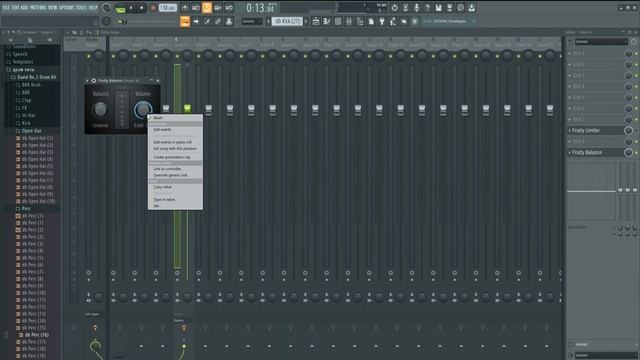640x360 pixels.
Task: Select Fruity Limiter effect slot
Action: tap(596, 131)
